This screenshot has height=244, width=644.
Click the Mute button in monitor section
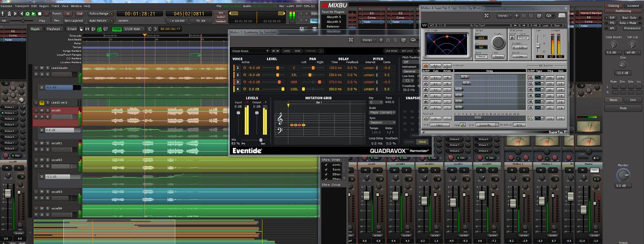(623, 108)
